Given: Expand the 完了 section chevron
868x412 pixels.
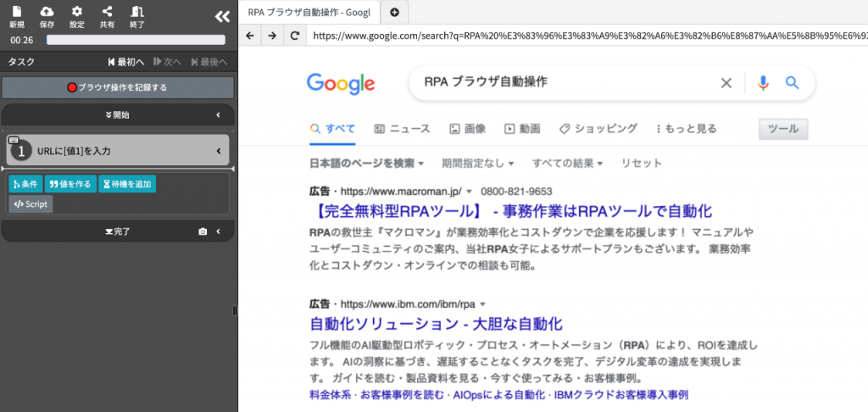Looking at the screenshot, I should pos(218,231).
